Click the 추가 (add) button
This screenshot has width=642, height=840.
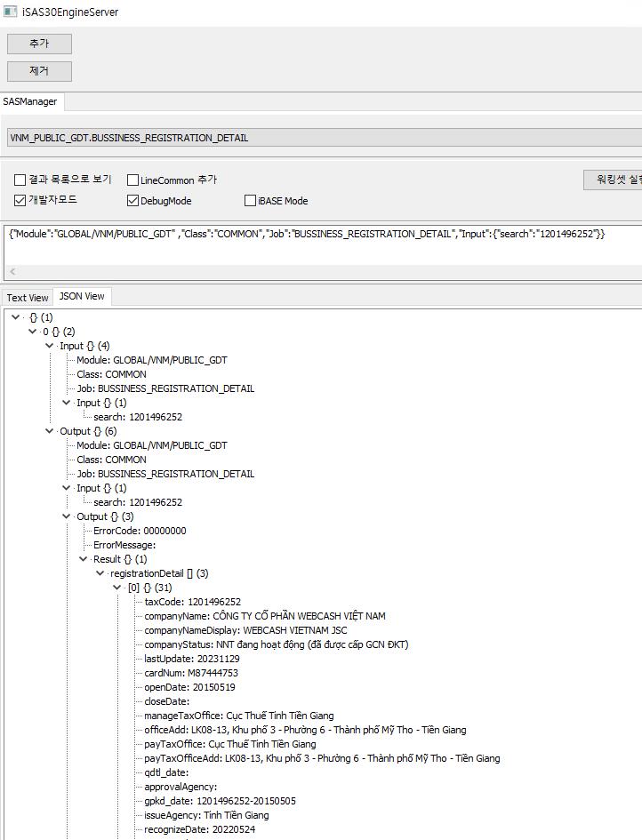click(x=39, y=44)
